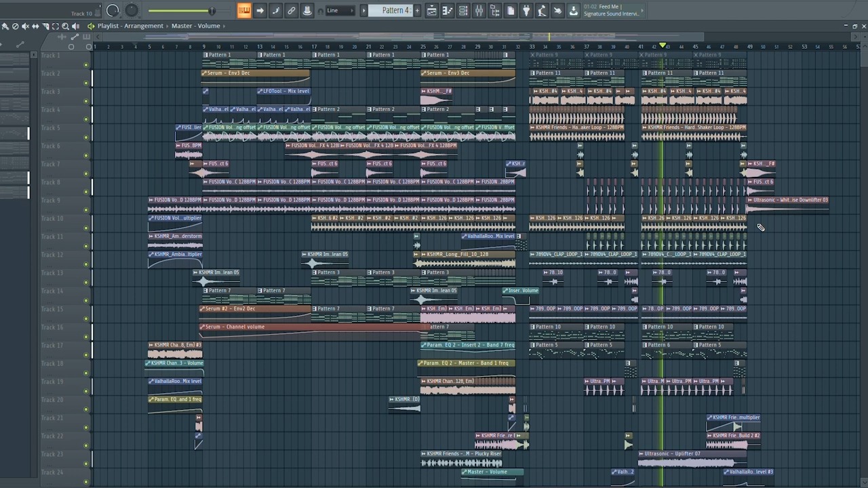Click the countdown arrow icon beside keyboard toggle

click(x=260, y=10)
